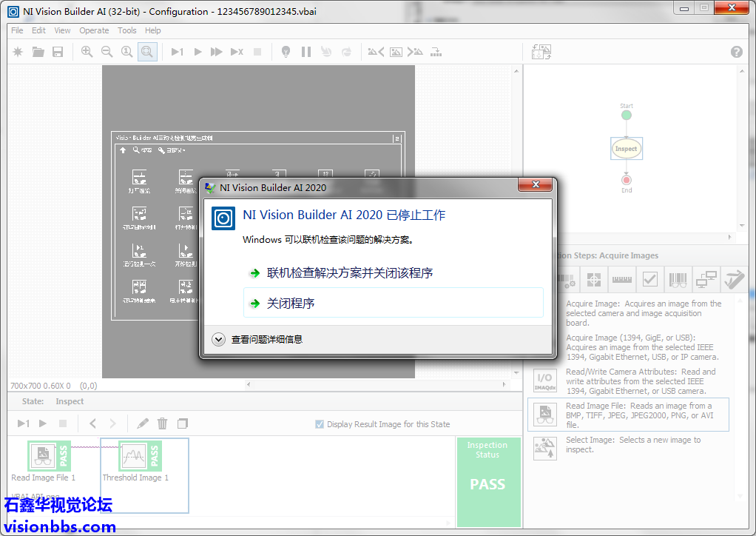
Task: Click the current image icon in the toolbar
Action: pyautogui.click(x=396, y=52)
